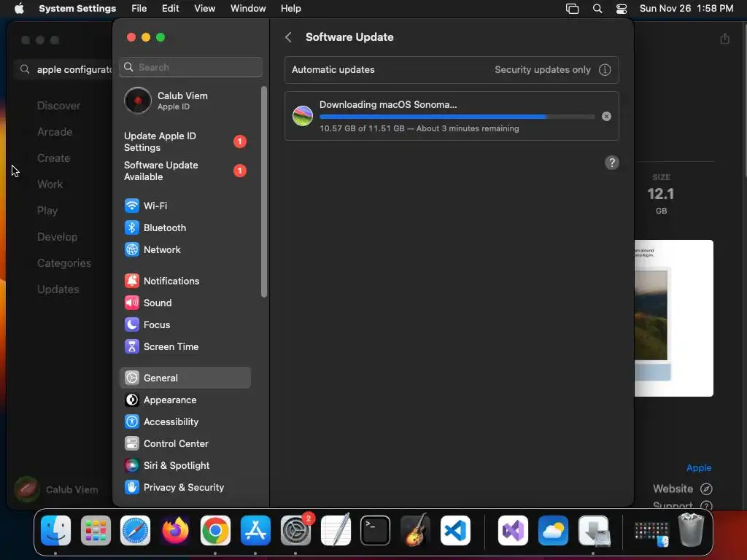Launch Visual Studio Code from Dock
The height and width of the screenshot is (560, 747).
tap(455, 531)
